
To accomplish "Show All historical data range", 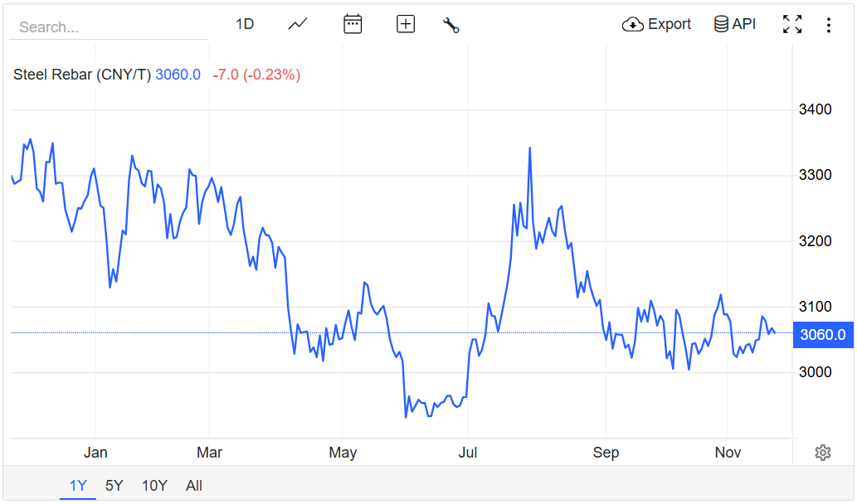I will click(x=194, y=486).
